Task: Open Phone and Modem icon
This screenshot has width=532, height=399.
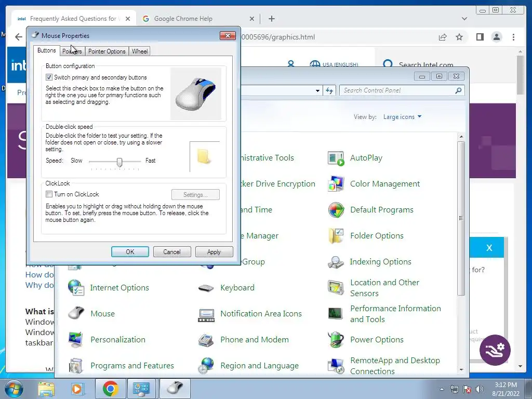Action: (x=206, y=340)
